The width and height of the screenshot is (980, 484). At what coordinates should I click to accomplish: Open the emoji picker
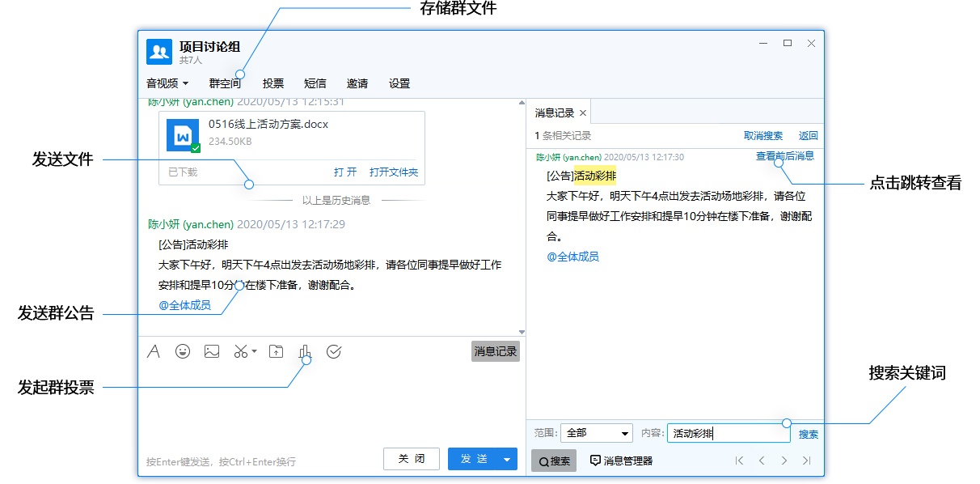click(183, 351)
